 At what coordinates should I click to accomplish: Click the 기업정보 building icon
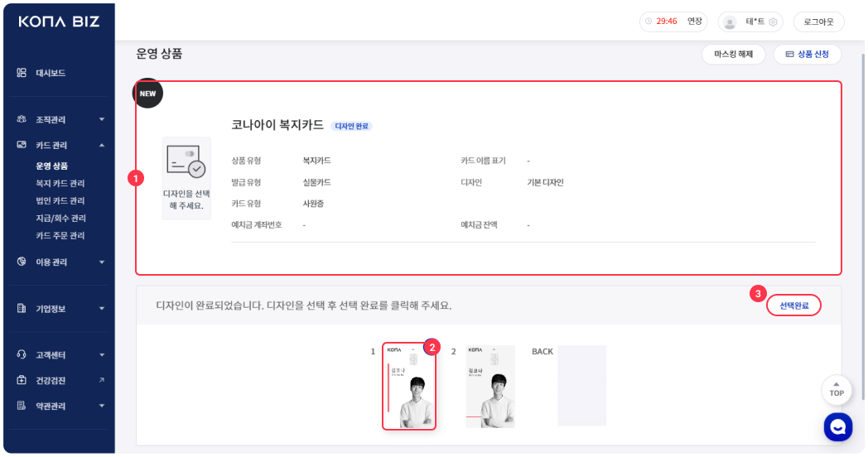coord(22,309)
